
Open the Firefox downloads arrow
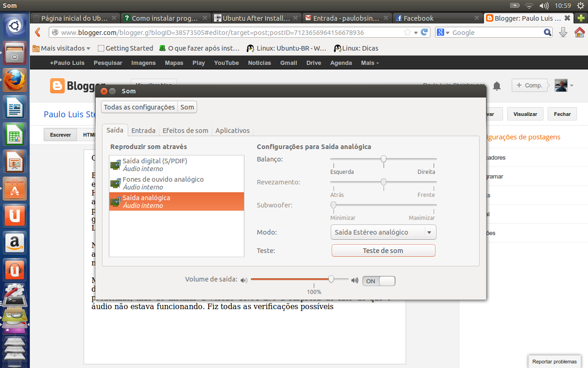(x=563, y=32)
